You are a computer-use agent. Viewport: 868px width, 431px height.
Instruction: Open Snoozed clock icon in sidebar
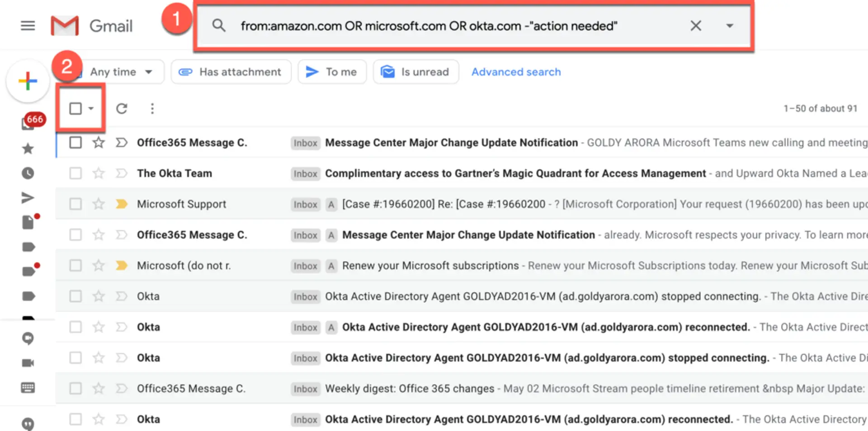click(x=28, y=173)
